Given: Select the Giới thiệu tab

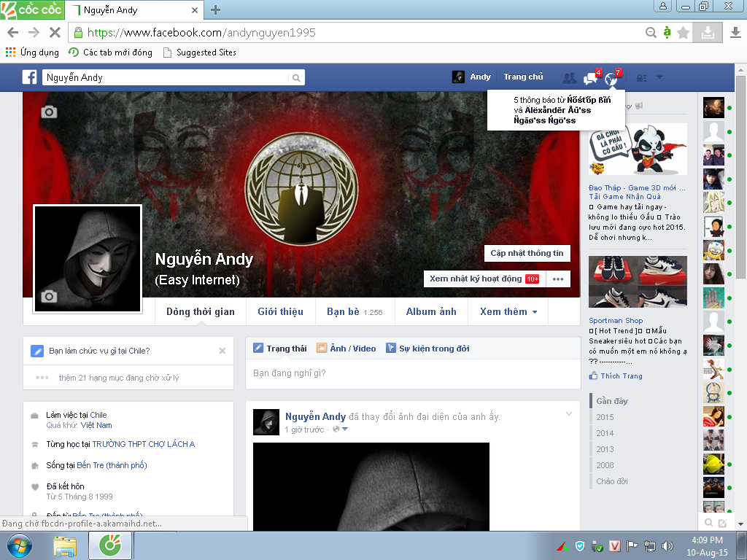Looking at the screenshot, I should [x=281, y=311].
